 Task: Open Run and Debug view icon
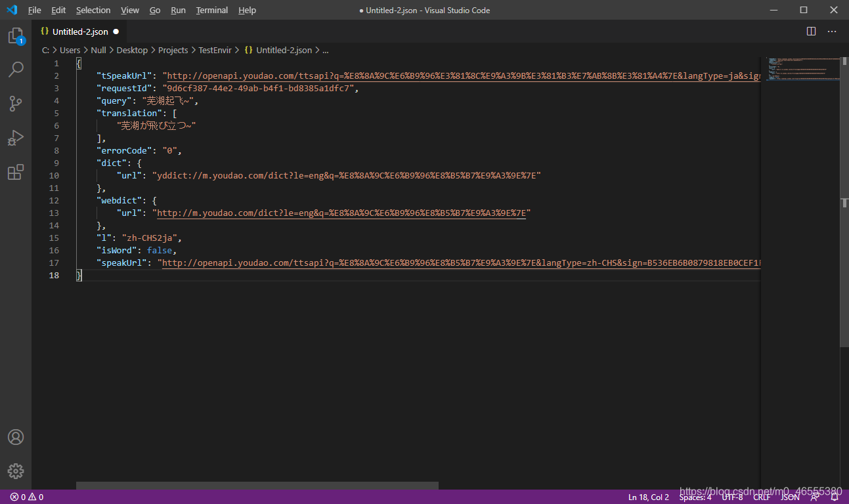point(16,138)
